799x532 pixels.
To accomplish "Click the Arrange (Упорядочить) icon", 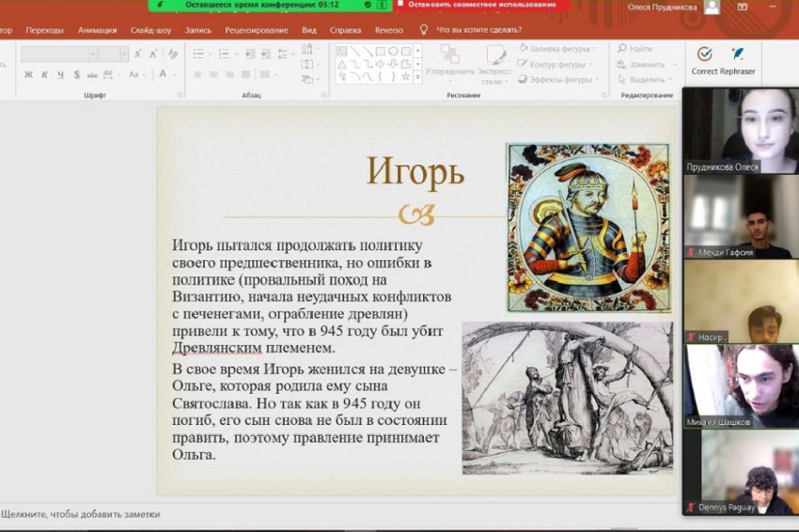I will click(449, 54).
